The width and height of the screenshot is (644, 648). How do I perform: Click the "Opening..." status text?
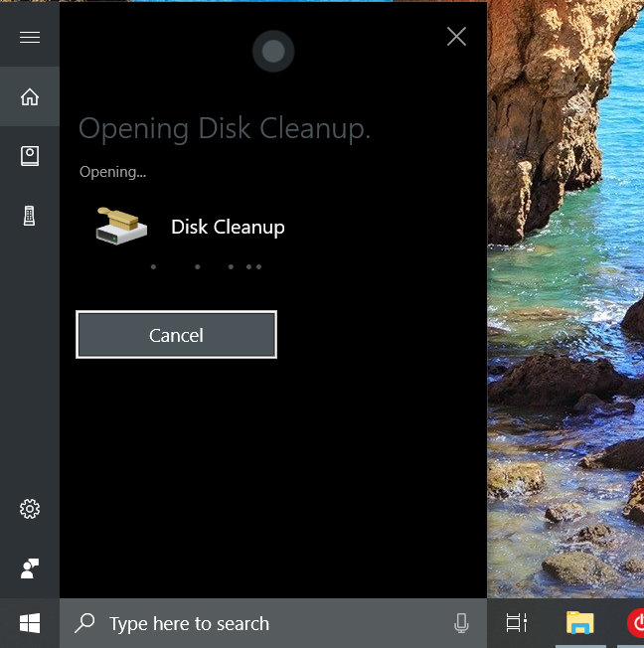[112, 172]
